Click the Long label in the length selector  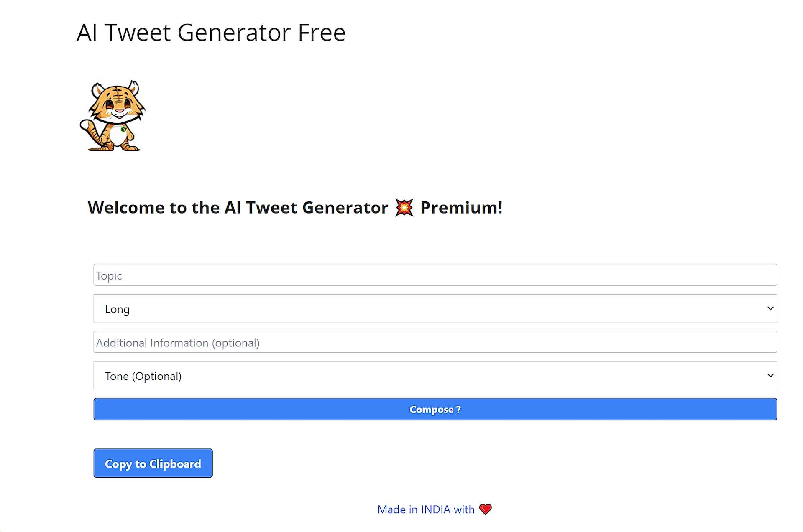pyautogui.click(x=117, y=309)
